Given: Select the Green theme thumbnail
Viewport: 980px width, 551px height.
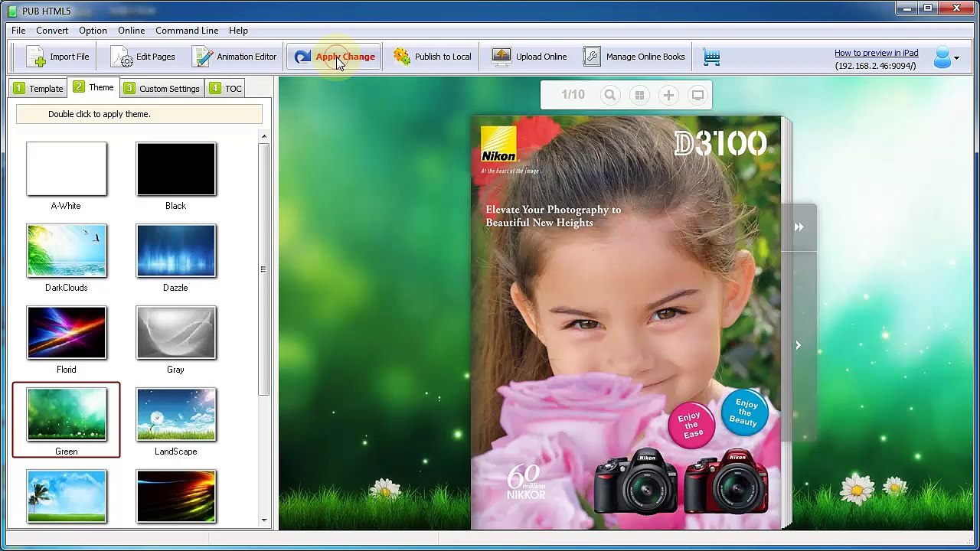Looking at the screenshot, I should (67, 415).
